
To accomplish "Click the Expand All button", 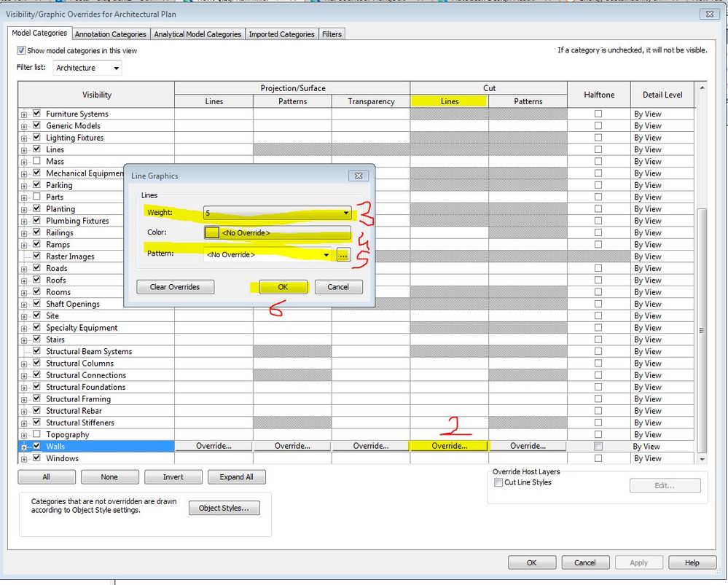I will click(236, 477).
